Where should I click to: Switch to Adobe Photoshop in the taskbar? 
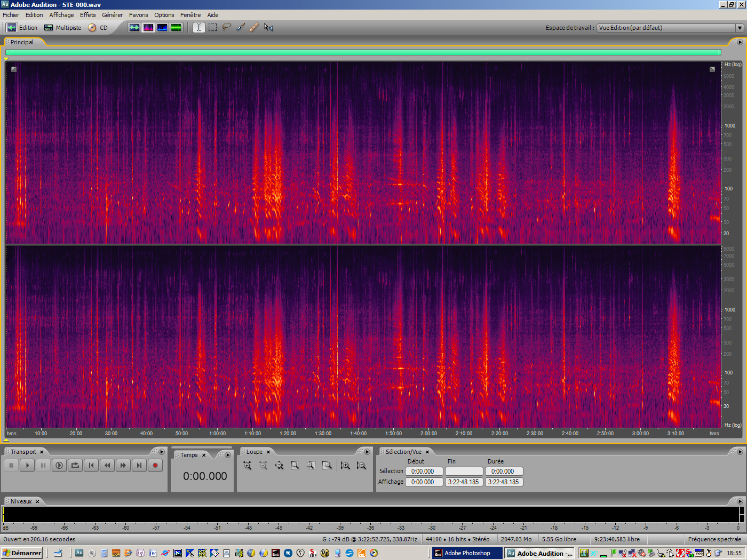466,553
